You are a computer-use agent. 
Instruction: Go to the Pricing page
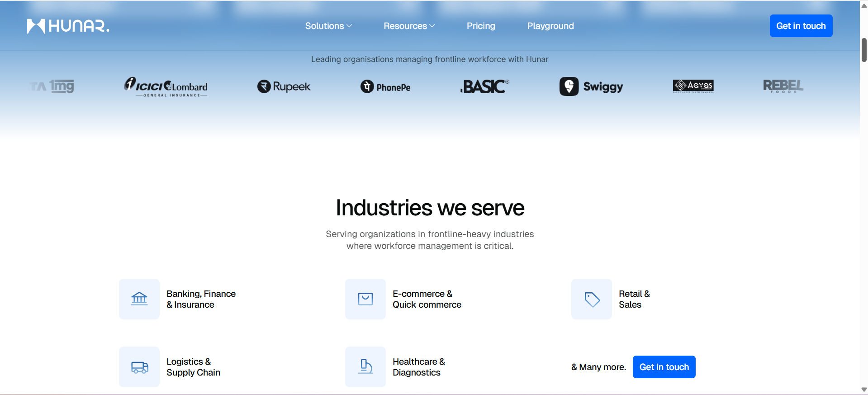click(481, 26)
